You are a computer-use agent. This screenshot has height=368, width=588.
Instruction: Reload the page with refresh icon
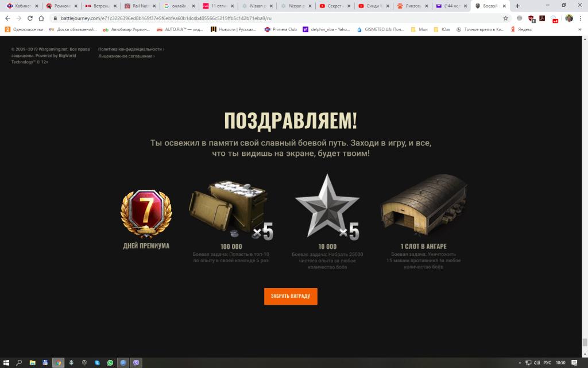point(30,18)
